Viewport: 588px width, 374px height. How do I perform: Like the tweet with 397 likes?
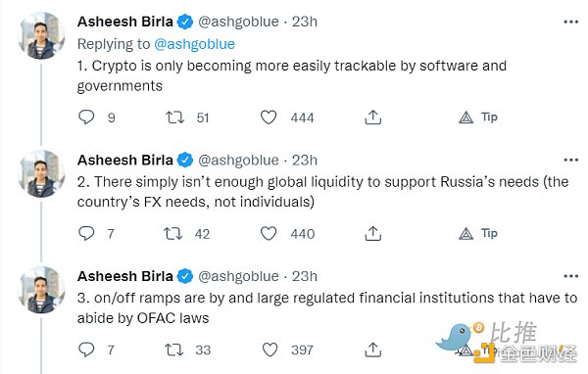(269, 351)
